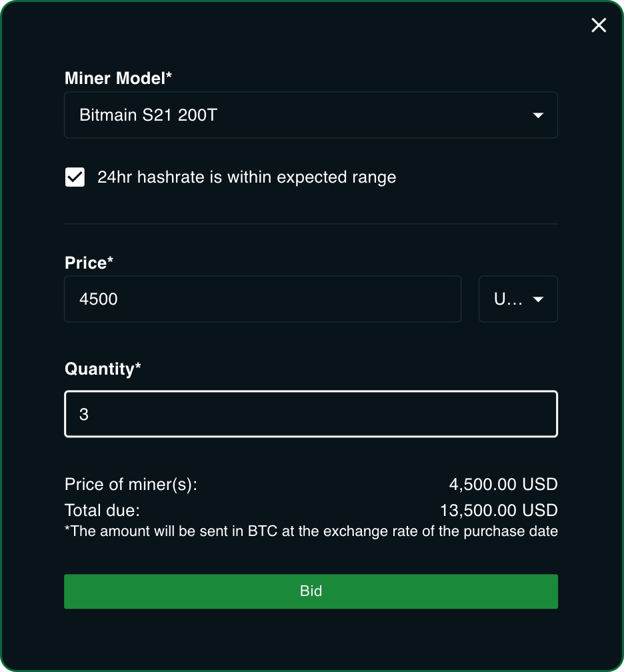This screenshot has width=624, height=672.
Task: Click the dropdown caret on Bitmain S21 200T
Action: [538, 115]
